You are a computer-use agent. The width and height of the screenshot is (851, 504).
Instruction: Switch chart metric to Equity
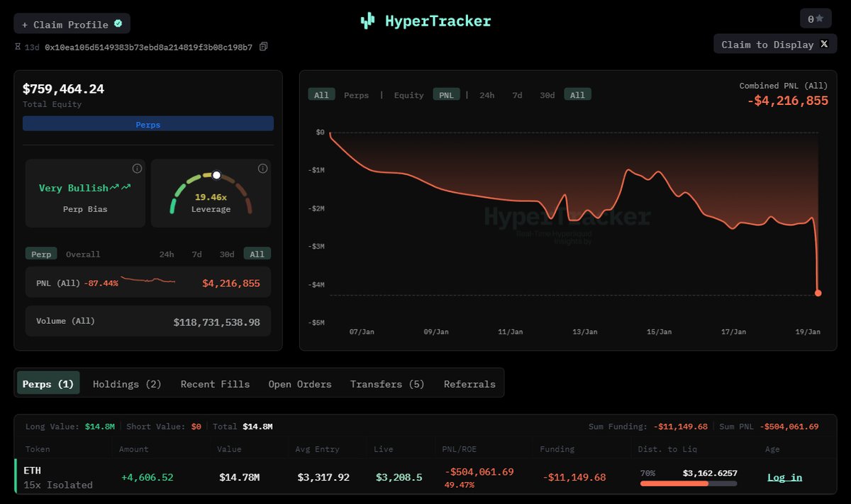[x=408, y=95]
